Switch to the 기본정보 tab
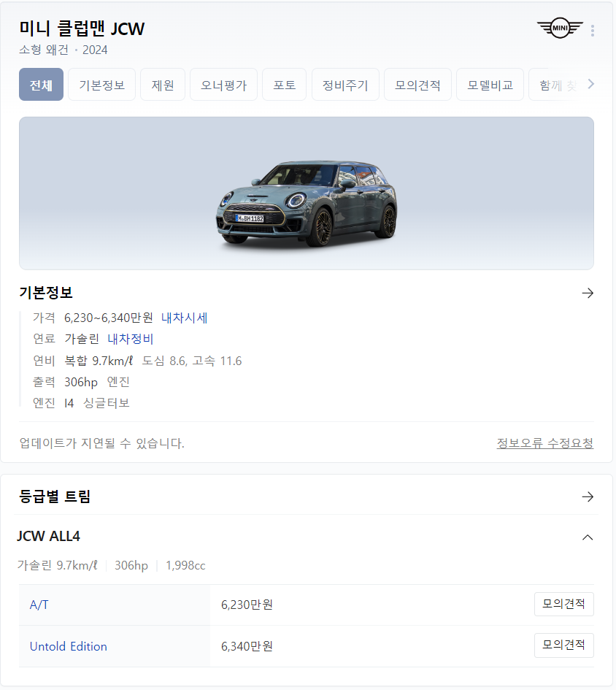Viewport: 616px width, 690px height. pyautogui.click(x=101, y=85)
